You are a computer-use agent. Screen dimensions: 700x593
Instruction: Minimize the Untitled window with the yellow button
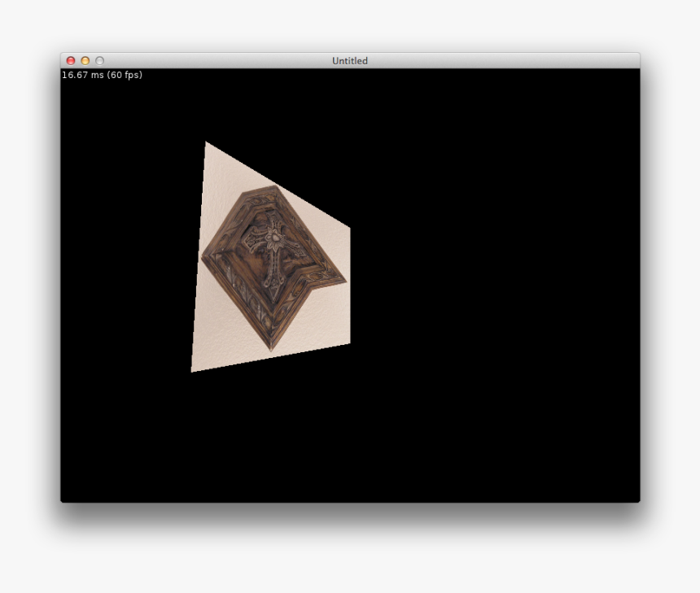(x=85, y=61)
